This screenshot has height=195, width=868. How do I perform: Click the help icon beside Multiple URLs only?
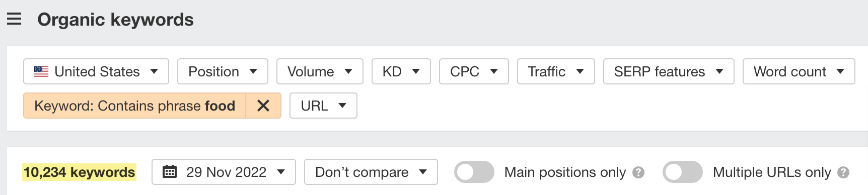[843, 172]
